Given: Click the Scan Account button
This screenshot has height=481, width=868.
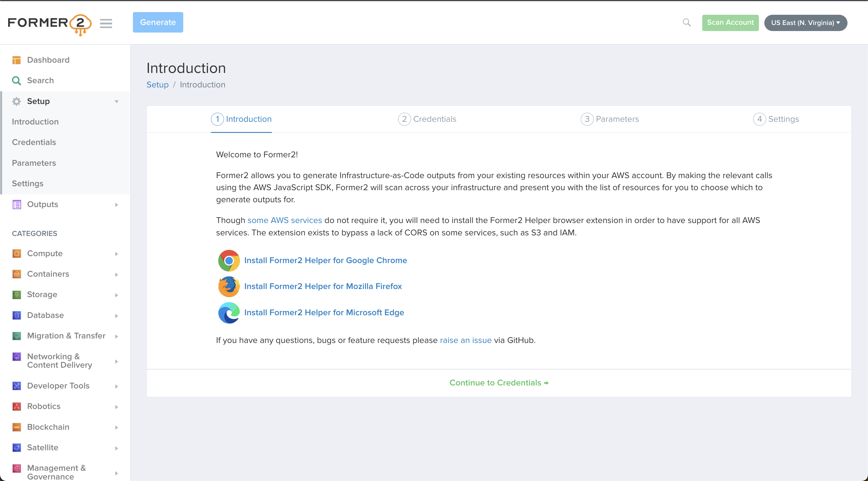Looking at the screenshot, I should coord(730,23).
